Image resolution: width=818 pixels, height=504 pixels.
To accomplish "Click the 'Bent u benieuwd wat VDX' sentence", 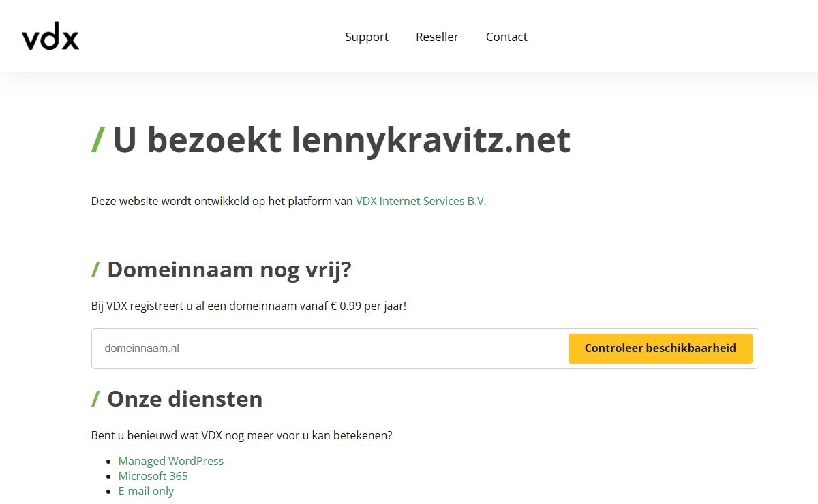I will pyautogui.click(x=242, y=435).
